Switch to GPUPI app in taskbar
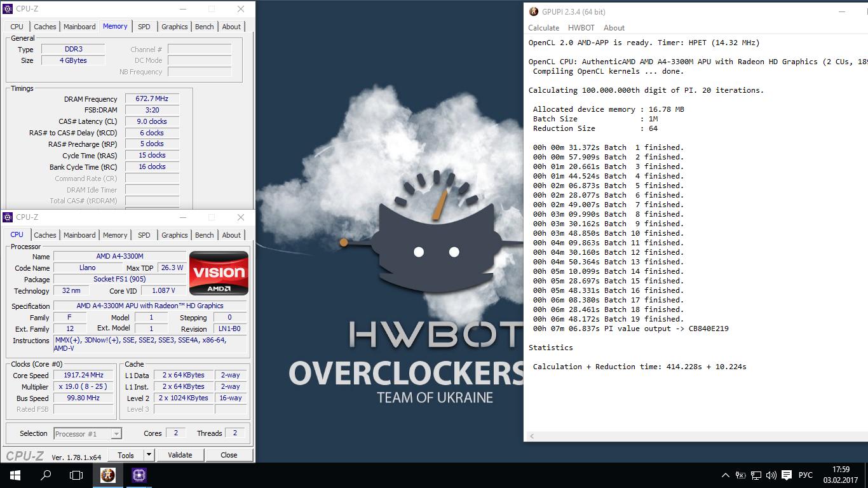Image resolution: width=868 pixels, height=488 pixels. (x=108, y=475)
